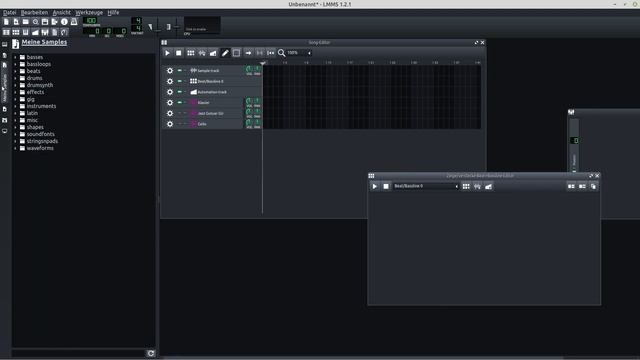640x360 pixels.
Task: Click the CPU oscilloscope display
Action: 202,25
